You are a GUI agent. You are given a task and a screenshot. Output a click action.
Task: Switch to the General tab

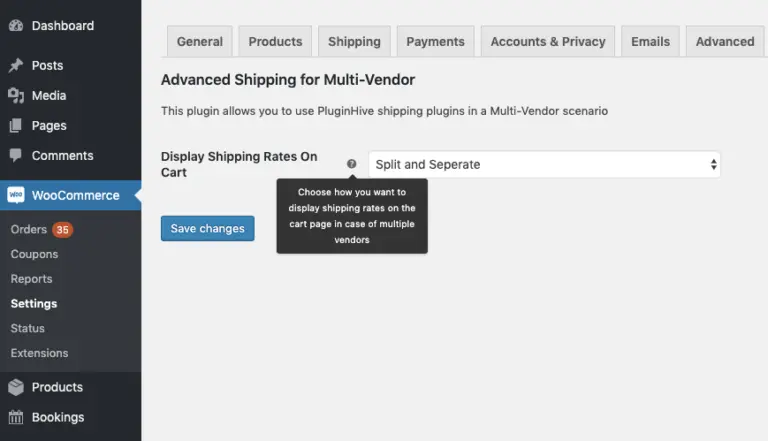199,42
